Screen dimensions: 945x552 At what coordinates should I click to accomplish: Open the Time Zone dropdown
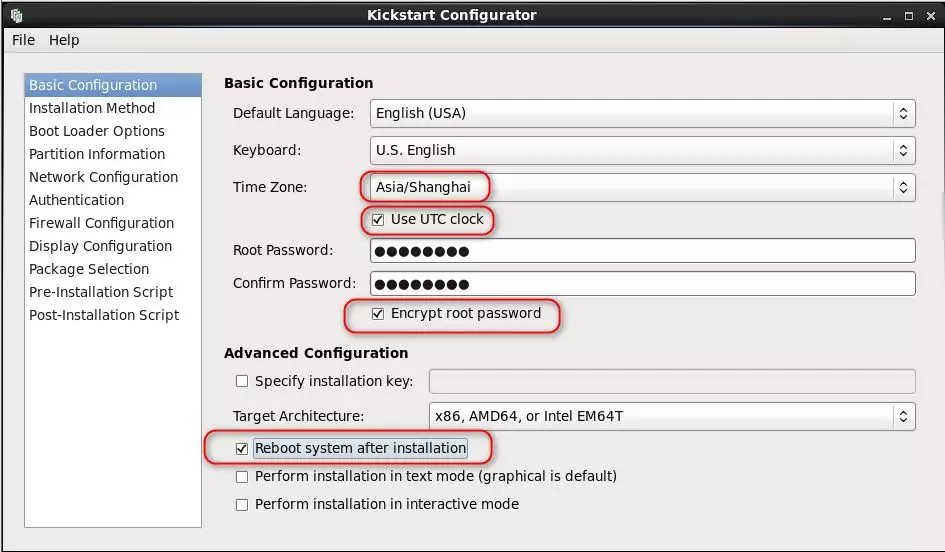pyautogui.click(x=642, y=187)
